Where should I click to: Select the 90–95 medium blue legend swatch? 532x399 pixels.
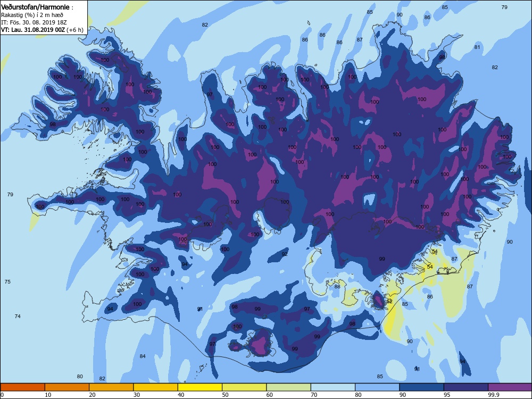[422, 387]
